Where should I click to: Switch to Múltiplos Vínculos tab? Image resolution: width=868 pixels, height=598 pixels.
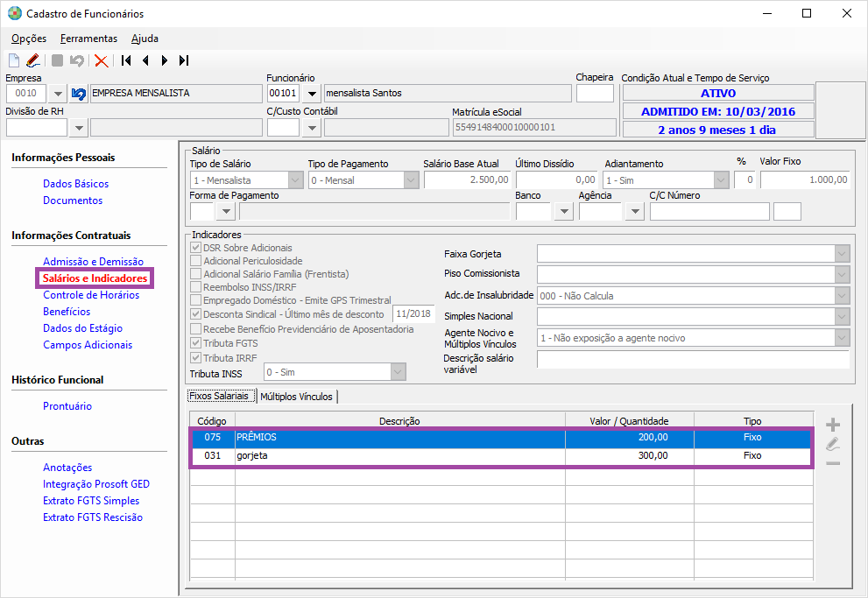pyautogui.click(x=297, y=397)
